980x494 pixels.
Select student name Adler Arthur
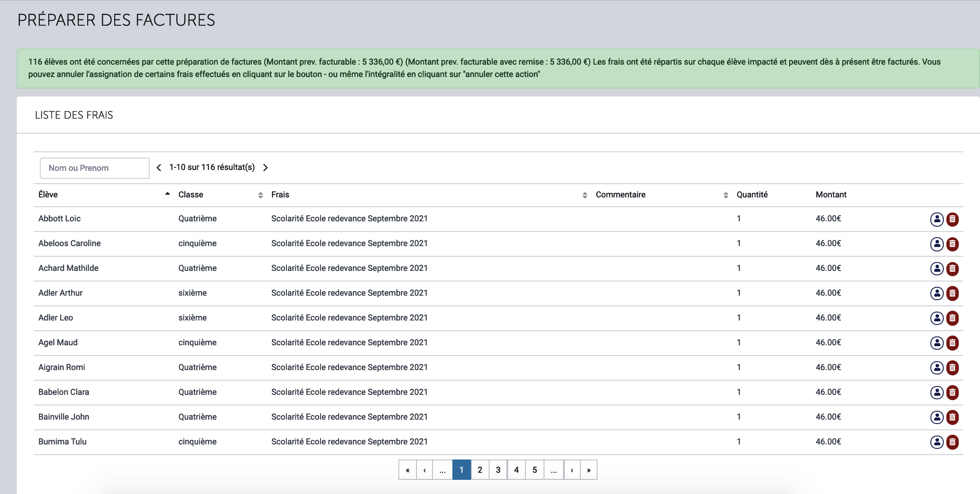tap(61, 293)
